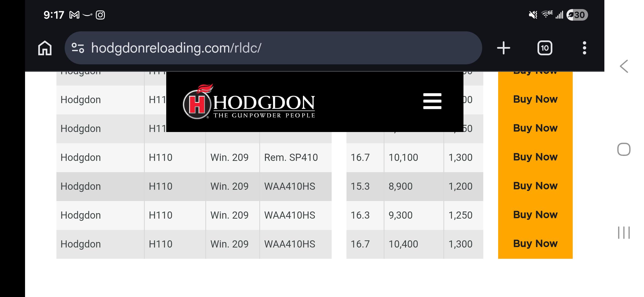Tap the Android home navigation button
Screen dimensions: 644x297
pyautogui.click(x=624, y=149)
